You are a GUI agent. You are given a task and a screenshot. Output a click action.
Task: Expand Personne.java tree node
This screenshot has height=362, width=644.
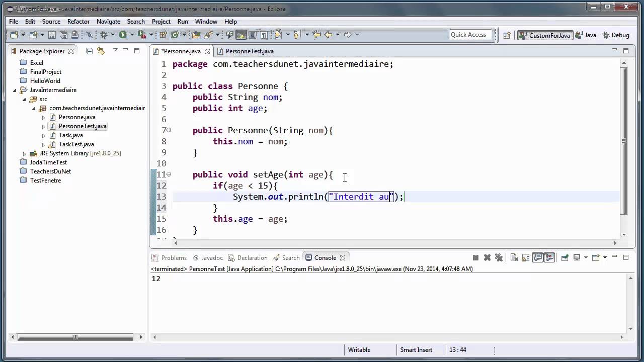pos(43,117)
